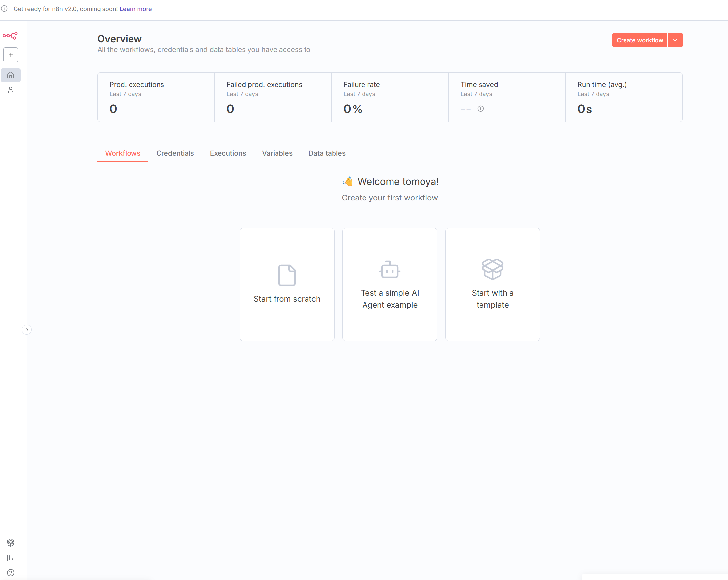Viewport: 728px width, 580px height.
Task: Click the Create workflow button
Action: (640, 40)
